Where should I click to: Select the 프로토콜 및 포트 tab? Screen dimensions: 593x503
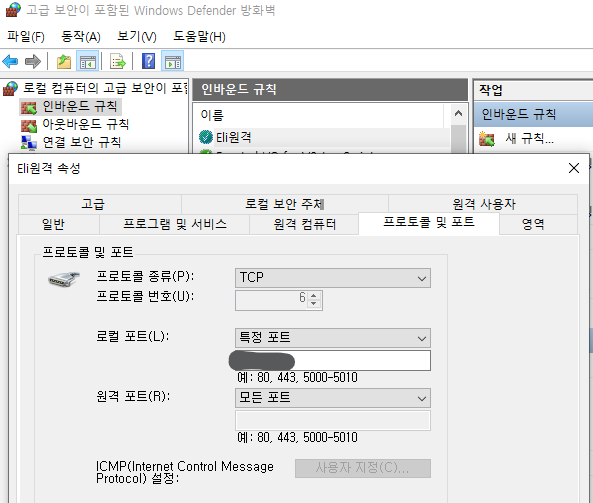(429, 223)
